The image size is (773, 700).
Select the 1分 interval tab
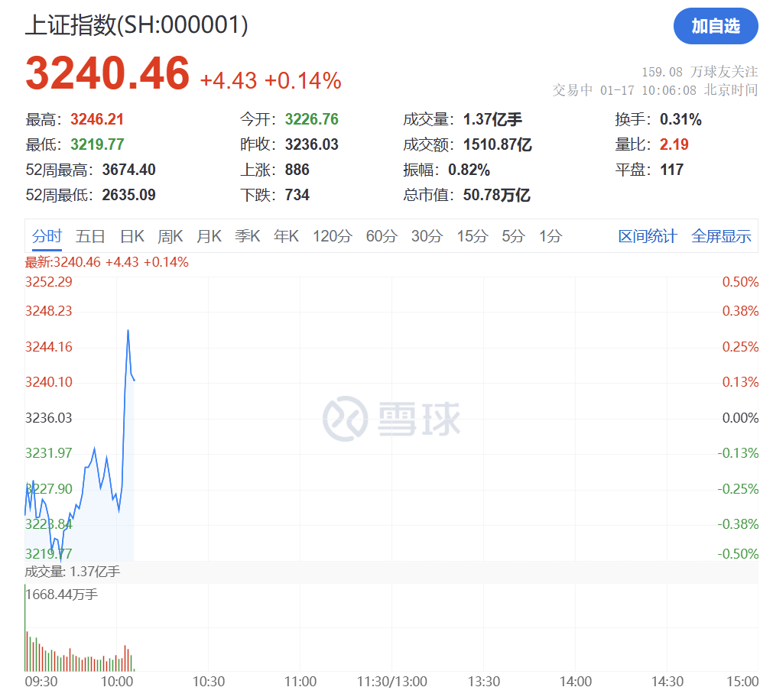click(551, 236)
